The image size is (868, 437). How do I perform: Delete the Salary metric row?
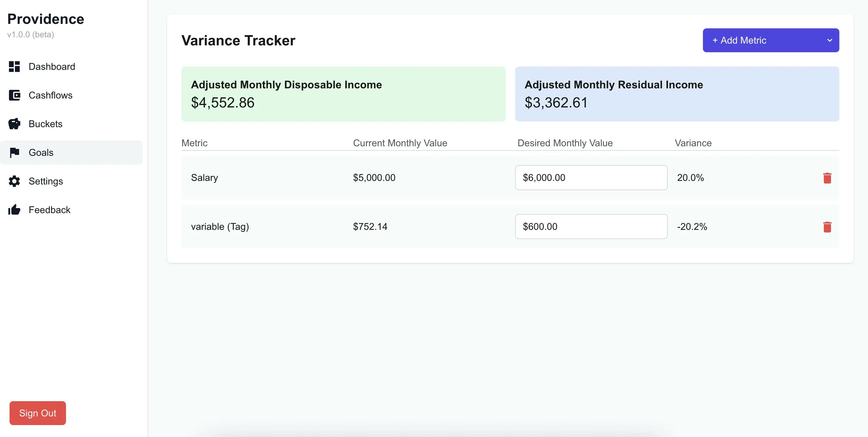(x=827, y=178)
